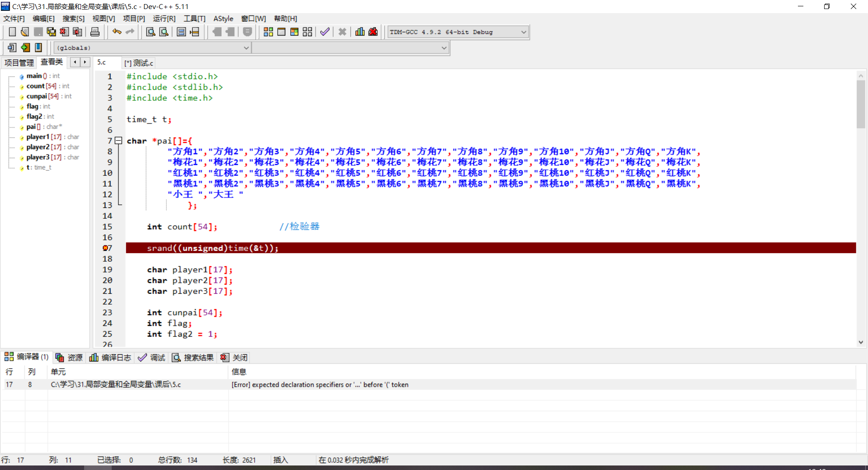
Task: Open the 编译日志 bottom tab
Action: click(x=110, y=357)
